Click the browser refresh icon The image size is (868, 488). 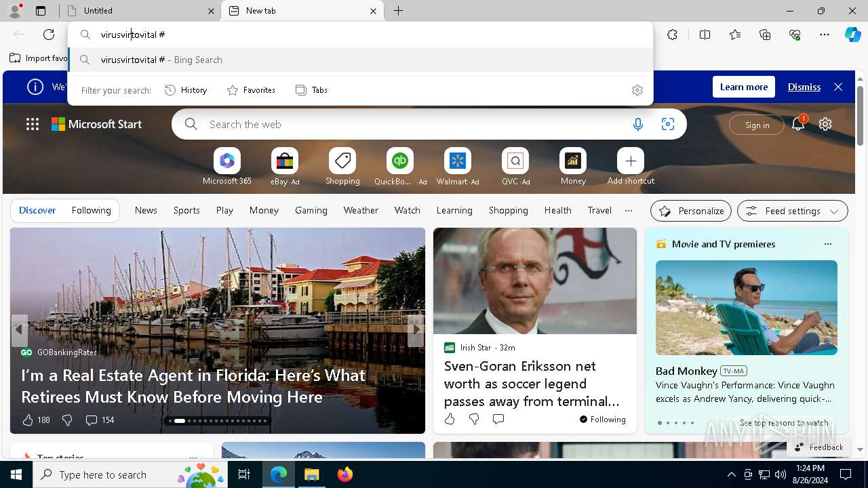coord(49,35)
